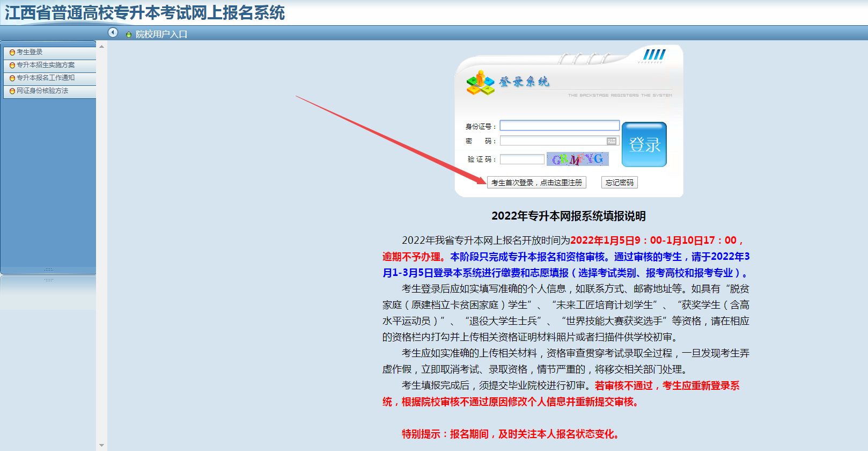This screenshot has width=868, height=451.
Task: Click the 2022年专升本网报系统填报说明 heading
Action: [569, 216]
